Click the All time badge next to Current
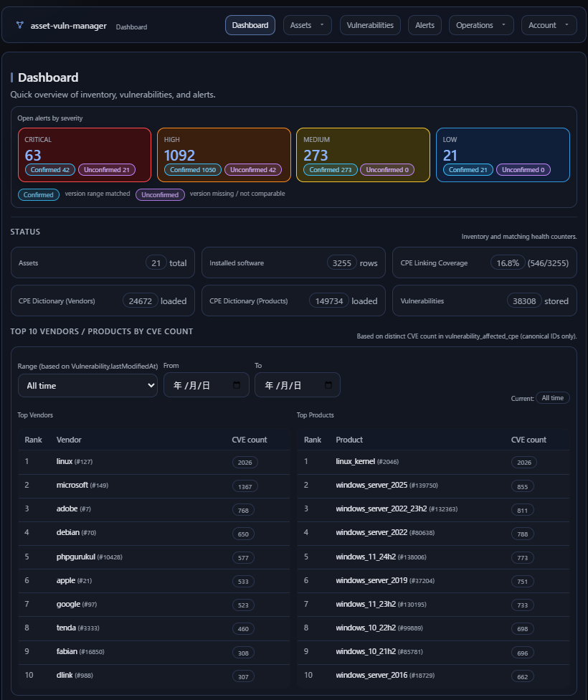588x700 pixels. click(552, 397)
